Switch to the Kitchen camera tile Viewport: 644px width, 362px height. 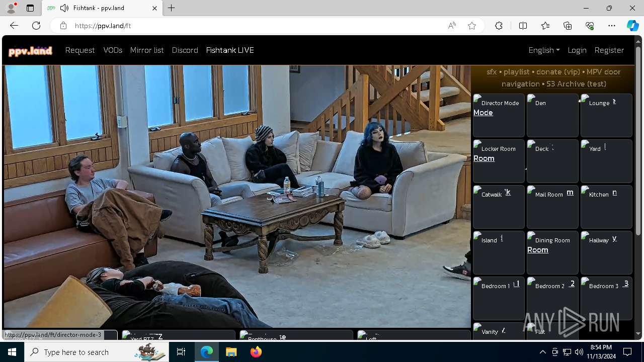point(606,207)
